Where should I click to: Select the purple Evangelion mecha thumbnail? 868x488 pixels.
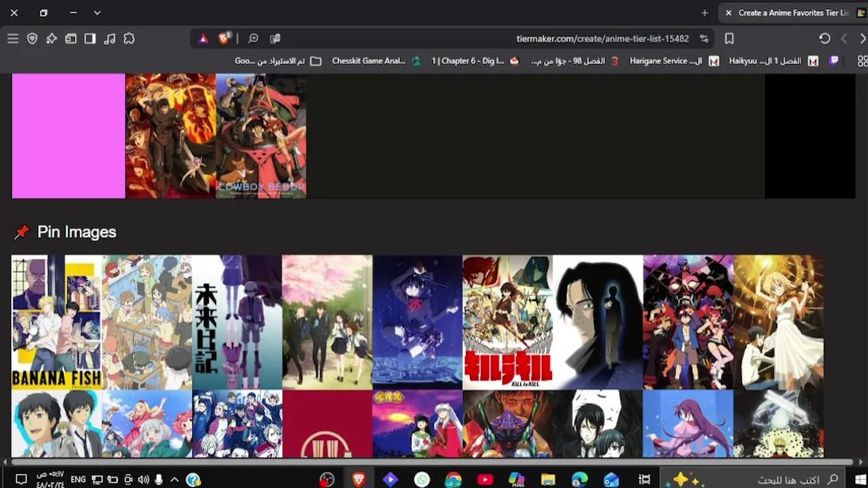(x=507, y=424)
